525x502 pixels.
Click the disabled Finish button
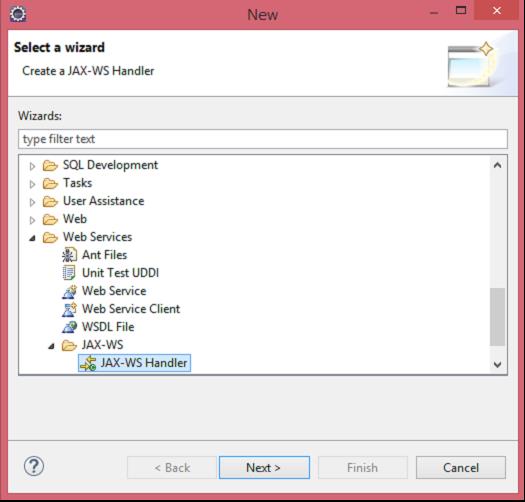pos(363,468)
